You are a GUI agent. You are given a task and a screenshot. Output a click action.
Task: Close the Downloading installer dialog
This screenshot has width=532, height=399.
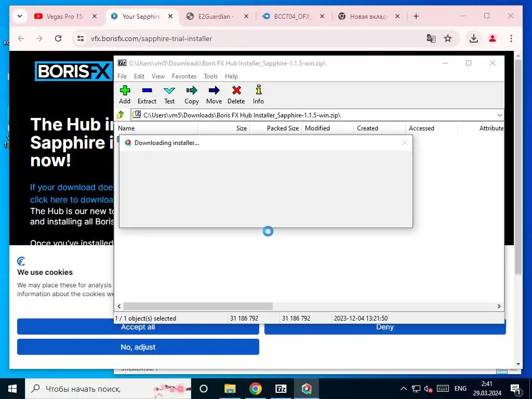(x=404, y=142)
